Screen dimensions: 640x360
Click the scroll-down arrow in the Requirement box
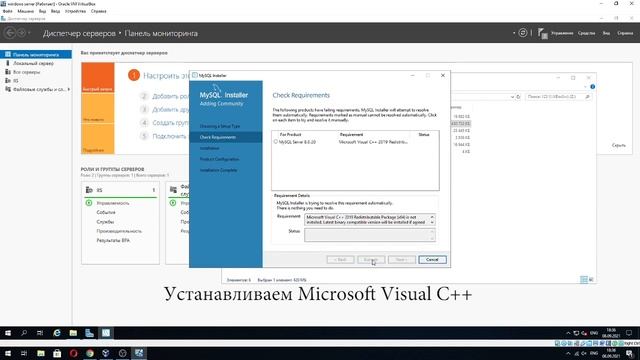pos(432,222)
